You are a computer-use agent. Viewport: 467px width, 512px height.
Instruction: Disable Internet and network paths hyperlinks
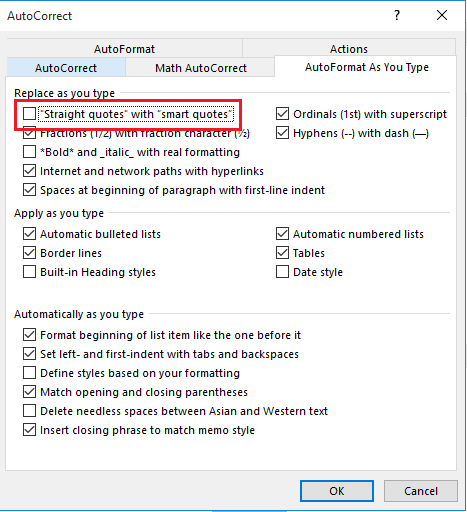29,171
